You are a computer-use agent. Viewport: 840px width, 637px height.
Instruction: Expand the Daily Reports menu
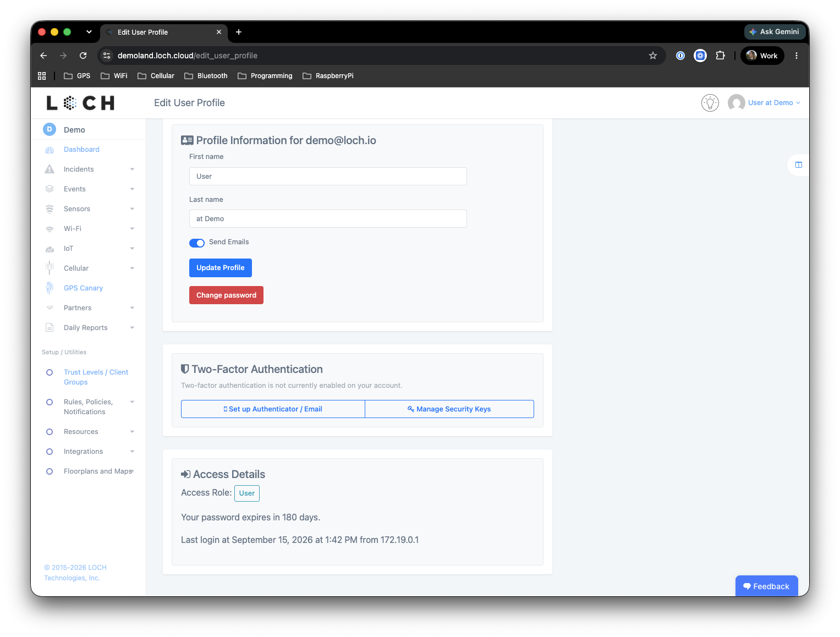click(132, 328)
